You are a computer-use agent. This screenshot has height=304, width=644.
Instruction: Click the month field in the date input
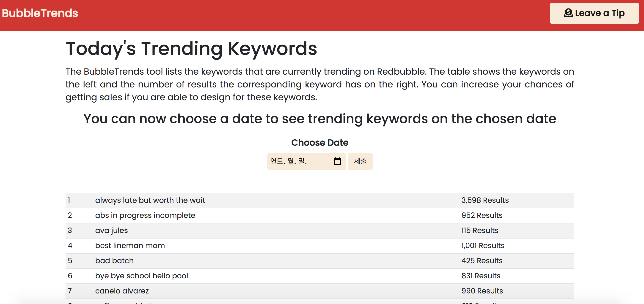291,161
